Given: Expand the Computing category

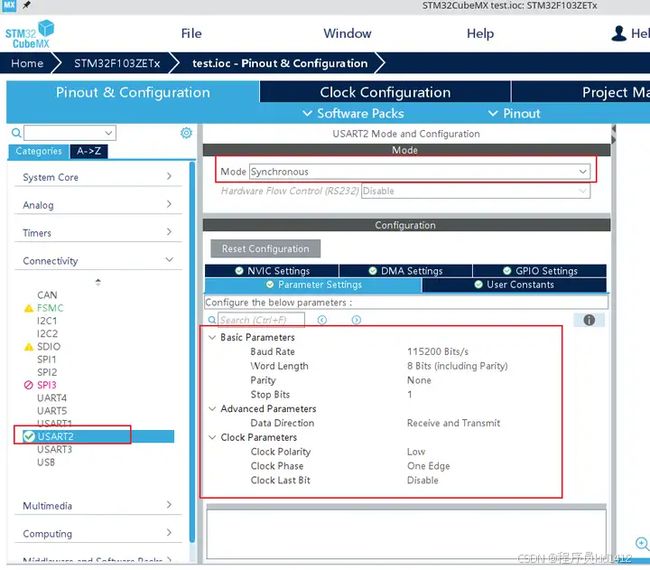Looking at the screenshot, I should pos(98,534).
